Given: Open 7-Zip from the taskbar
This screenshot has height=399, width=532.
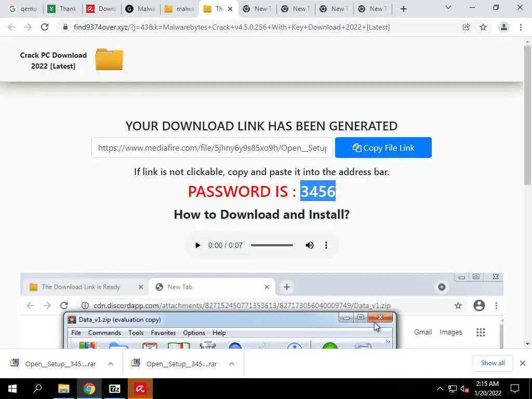Looking at the screenshot, I should (115, 389).
